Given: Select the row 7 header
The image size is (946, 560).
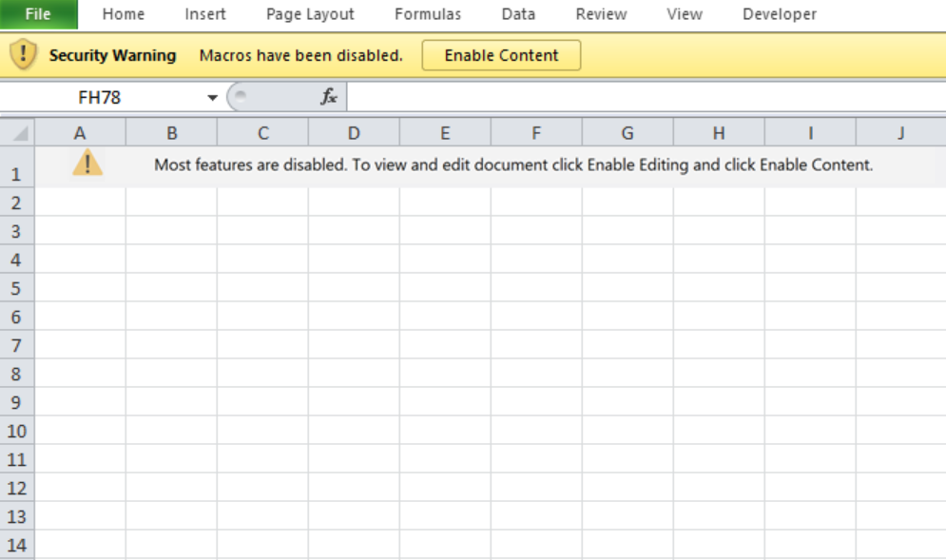Looking at the screenshot, I should (17, 345).
